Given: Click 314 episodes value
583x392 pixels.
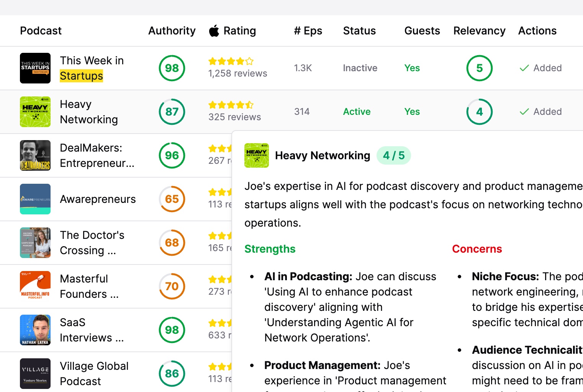Looking at the screenshot, I should [302, 112].
